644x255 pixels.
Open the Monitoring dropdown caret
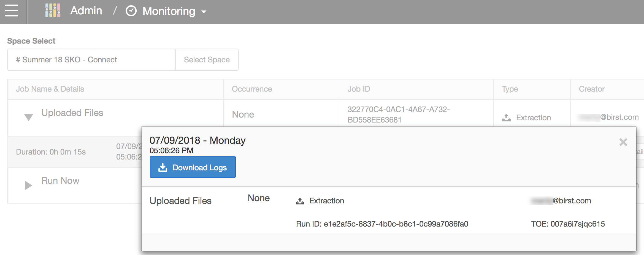204,12
